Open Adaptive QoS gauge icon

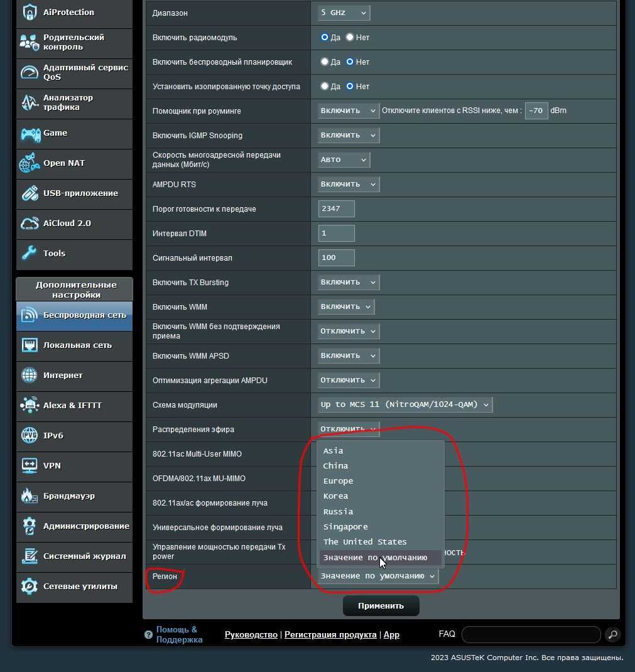coord(29,72)
